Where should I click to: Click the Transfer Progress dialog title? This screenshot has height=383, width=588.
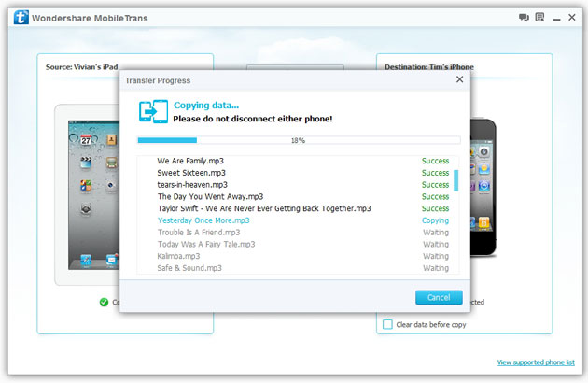click(x=158, y=80)
